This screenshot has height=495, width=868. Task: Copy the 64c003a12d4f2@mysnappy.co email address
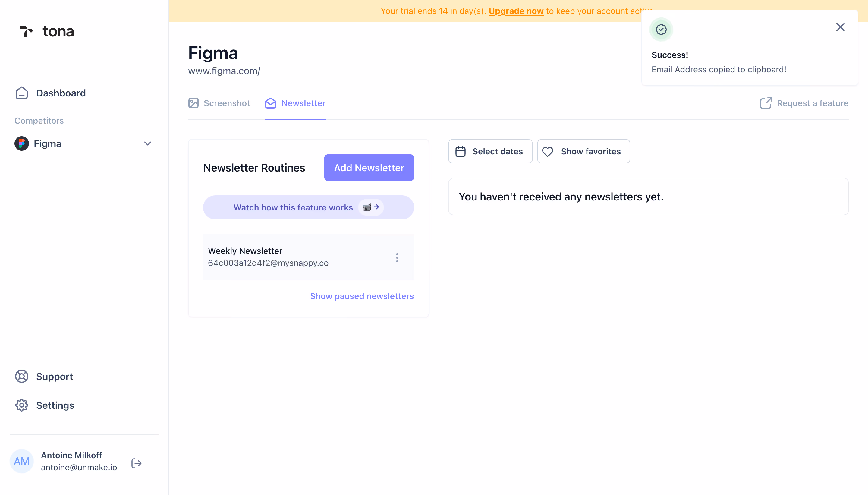[268, 263]
